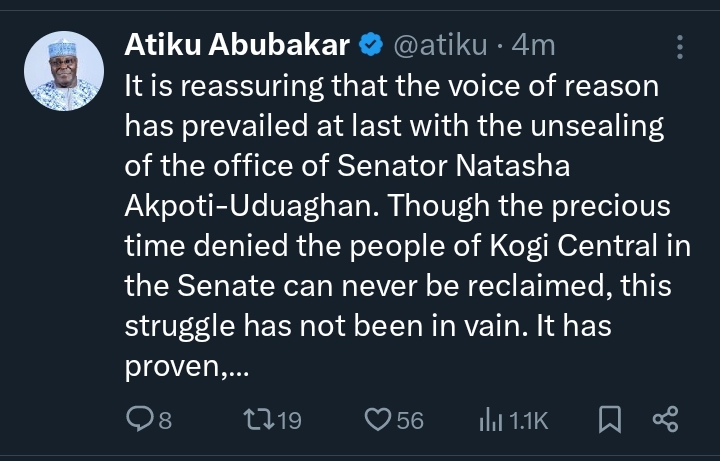The image size is (720, 461).
Task: Click the Atiku Abubakar display name
Action: pos(237,46)
